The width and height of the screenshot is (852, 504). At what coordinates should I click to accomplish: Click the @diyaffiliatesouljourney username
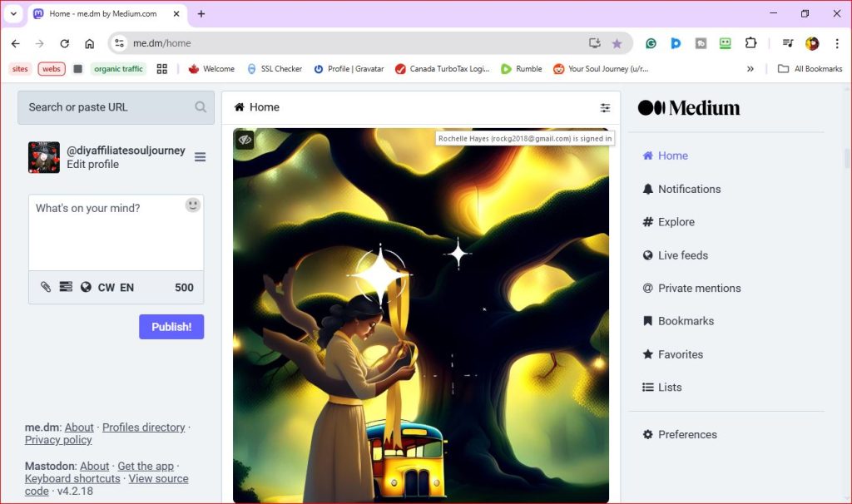coord(126,151)
